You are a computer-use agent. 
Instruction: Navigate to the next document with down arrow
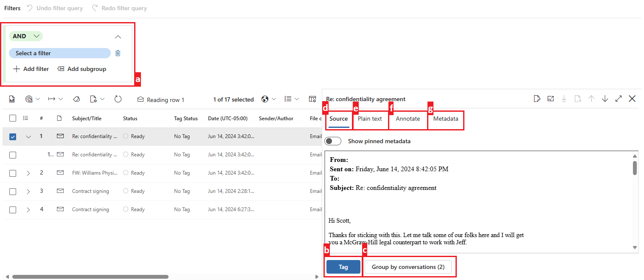605,98
